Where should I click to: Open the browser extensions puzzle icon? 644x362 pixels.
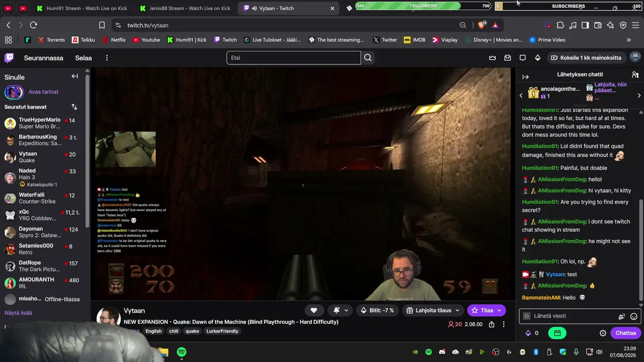pos(560,25)
